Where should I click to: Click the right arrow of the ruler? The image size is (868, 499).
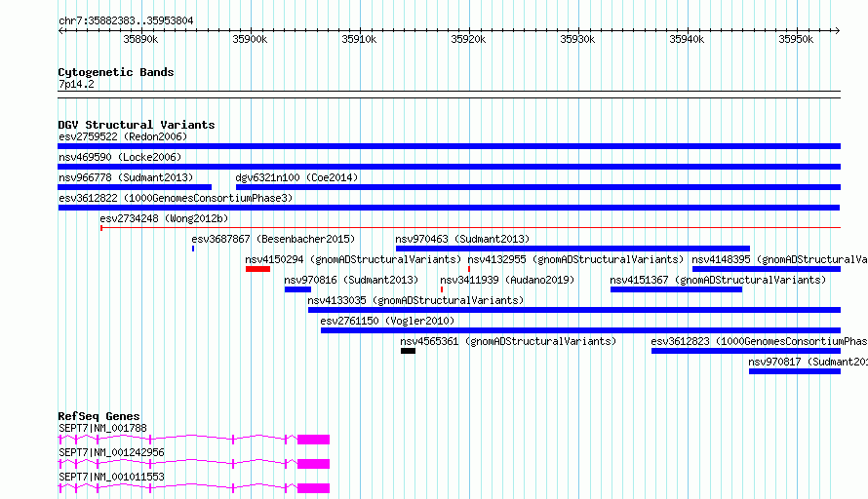(837, 30)
